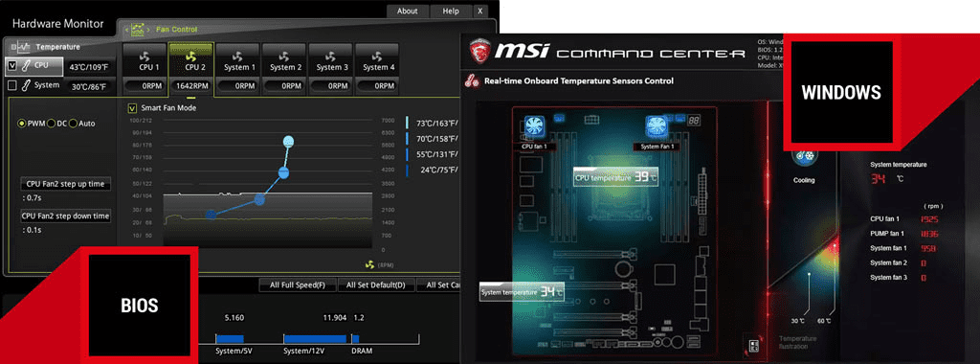The width and height of the screenshot is (980, 364).
Task: Click the Fan Control graph icon
Action: click(x=138, y=29)
